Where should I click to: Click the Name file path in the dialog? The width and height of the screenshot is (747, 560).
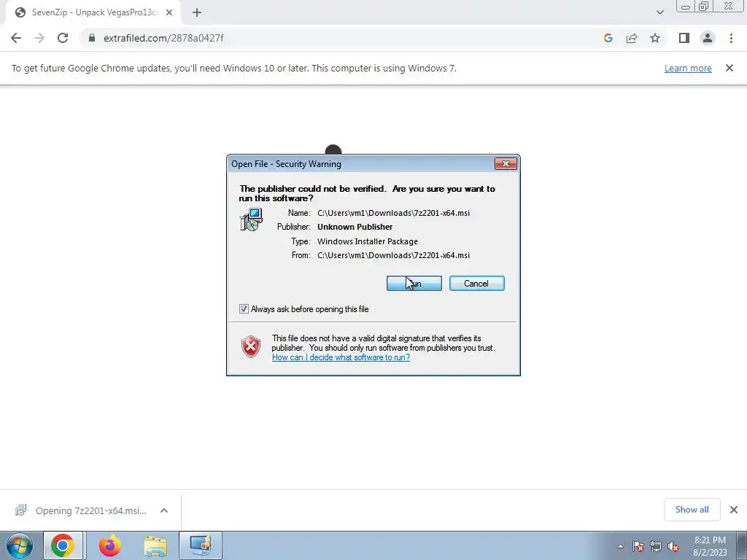coord(393,213)
